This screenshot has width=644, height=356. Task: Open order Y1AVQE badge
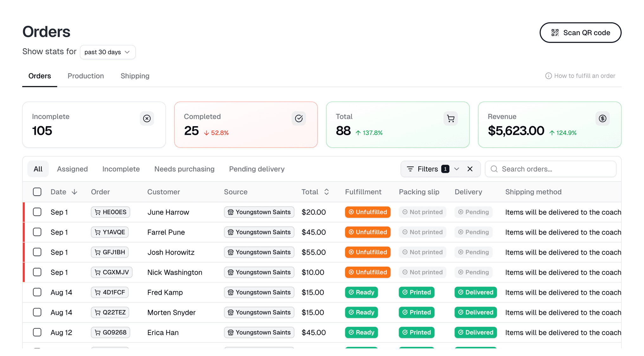(x=110, y=232)
